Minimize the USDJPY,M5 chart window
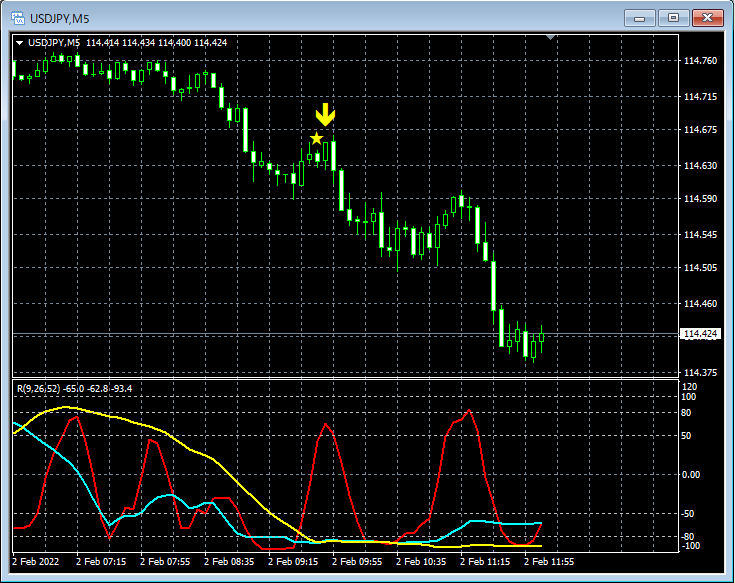 tap(638, 17)
